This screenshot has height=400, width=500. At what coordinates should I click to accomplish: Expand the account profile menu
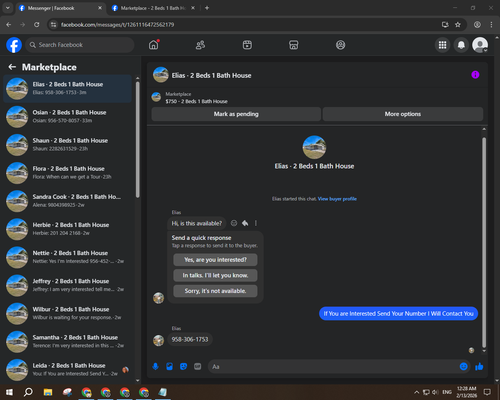coord(480,45)
